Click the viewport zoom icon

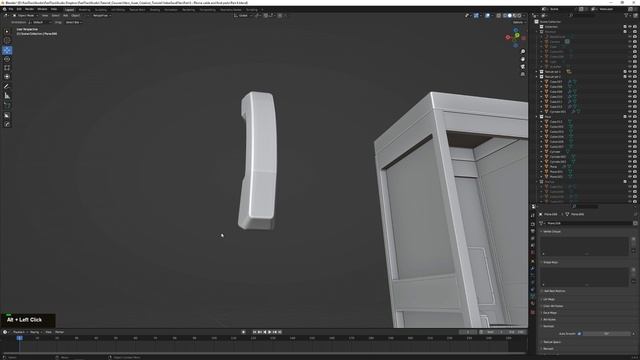[x=523, y=51]
